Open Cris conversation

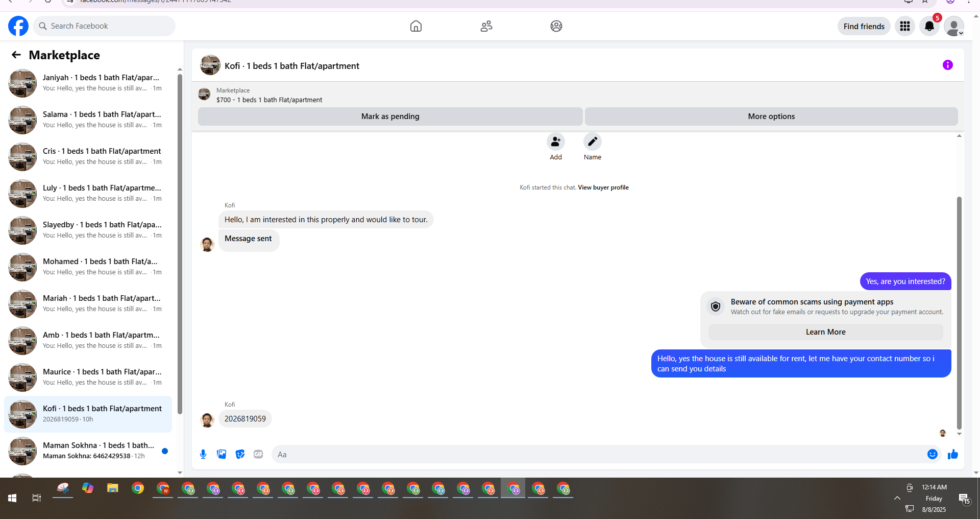tap(88, 156)
